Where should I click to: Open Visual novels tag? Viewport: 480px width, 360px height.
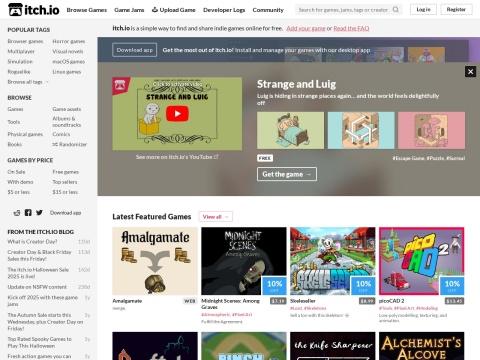[x=68, y=51]
